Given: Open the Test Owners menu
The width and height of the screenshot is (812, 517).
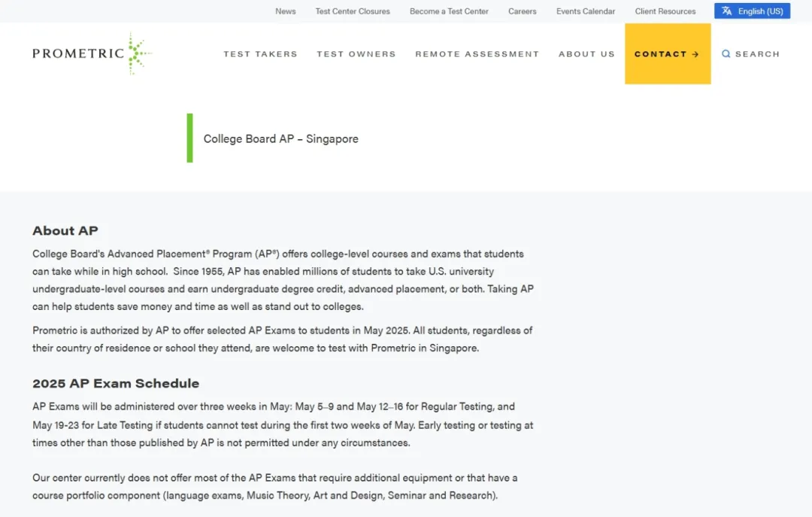Looking at the screenshot, I should (356, 54).
